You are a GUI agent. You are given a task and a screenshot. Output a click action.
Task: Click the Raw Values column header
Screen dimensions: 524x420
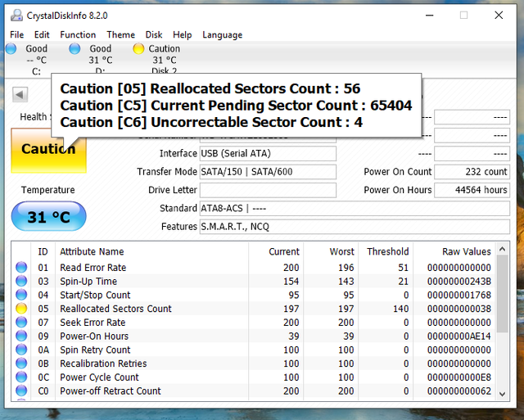point(454,251)
